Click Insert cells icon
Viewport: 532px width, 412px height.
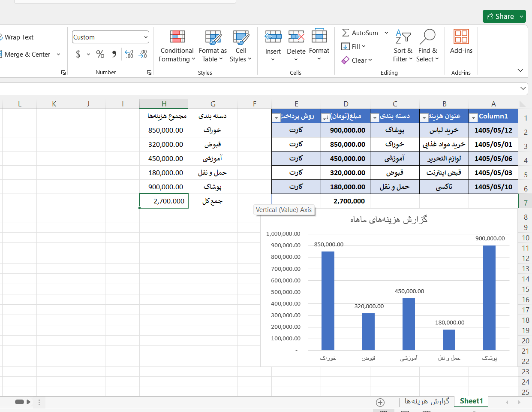click(x=273, y=37)
